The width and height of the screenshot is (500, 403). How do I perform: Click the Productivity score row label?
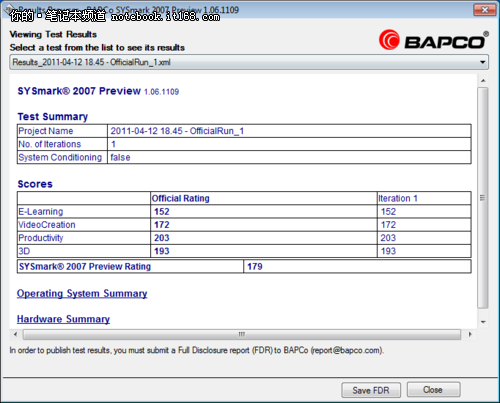41,238
